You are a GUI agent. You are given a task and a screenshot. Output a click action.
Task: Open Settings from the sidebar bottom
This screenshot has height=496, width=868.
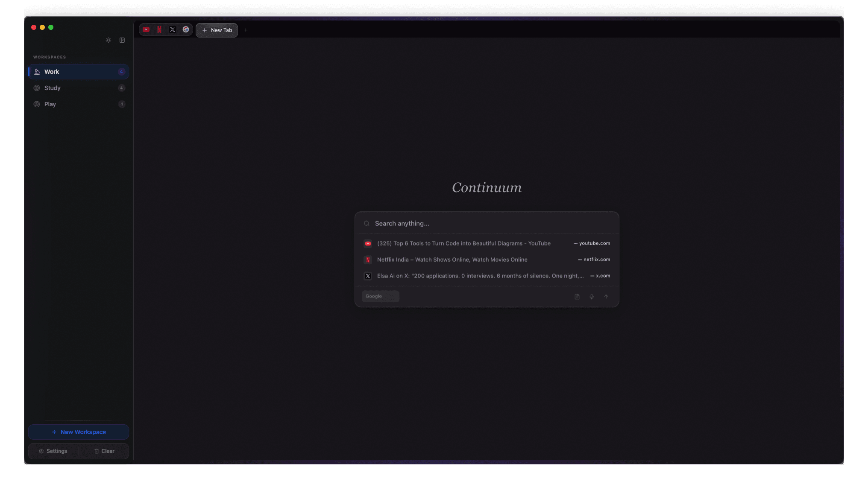53,451
